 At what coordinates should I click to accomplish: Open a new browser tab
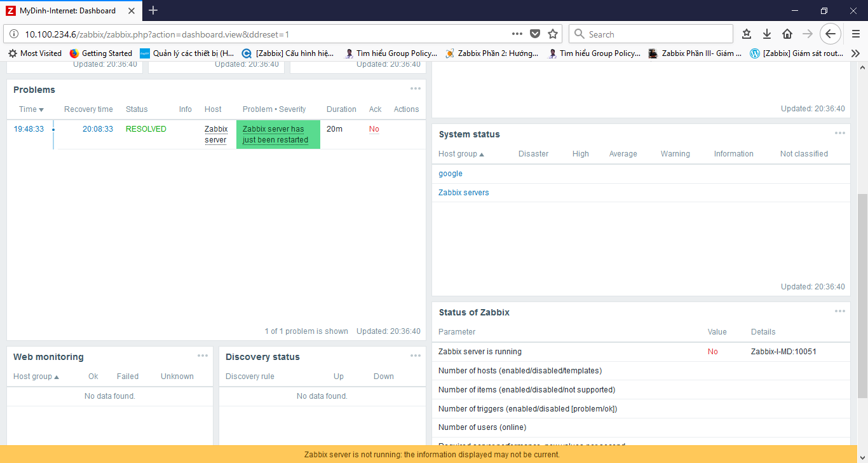coord(153,10)
